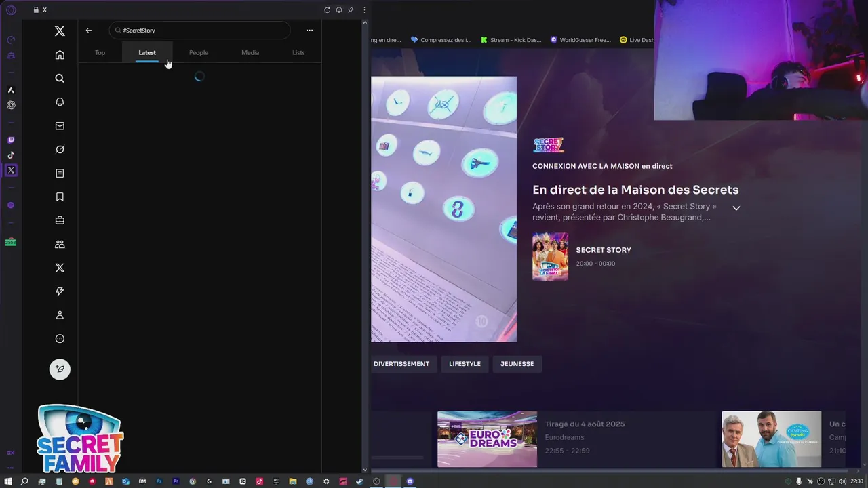The height and width of the screenshot is (488, 868).
Task: Open X Messages envelope icon
Action: pos(60,125)
